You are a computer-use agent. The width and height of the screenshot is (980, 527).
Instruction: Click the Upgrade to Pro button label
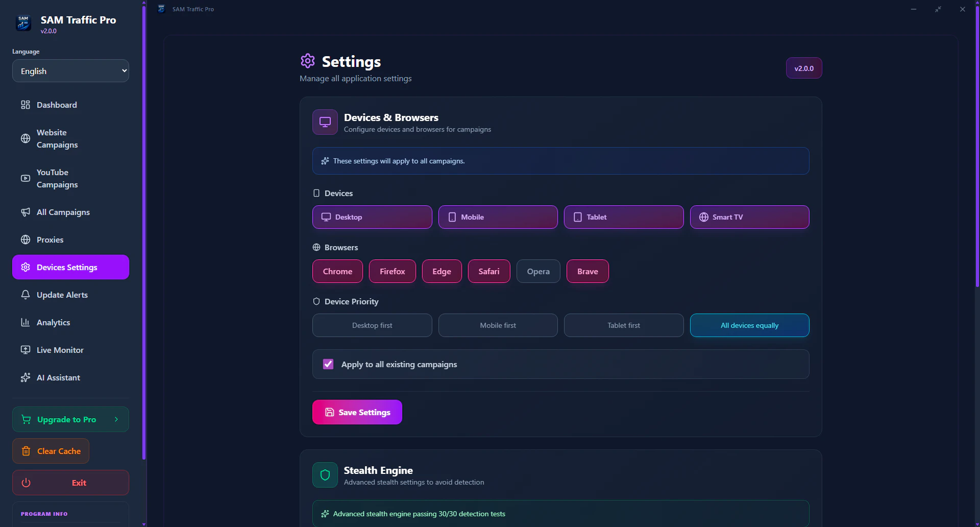[x=66, y=419]
